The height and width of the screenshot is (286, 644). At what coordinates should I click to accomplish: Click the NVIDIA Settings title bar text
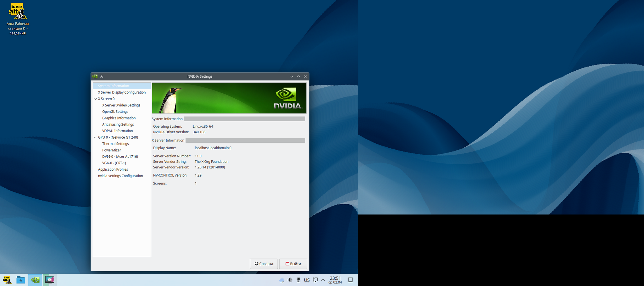tap(200, 76)
